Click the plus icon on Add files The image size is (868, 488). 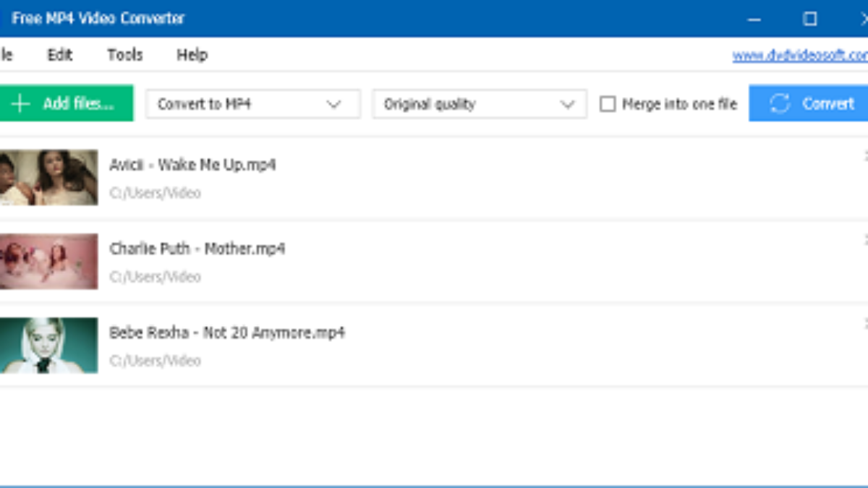point(20,104)
